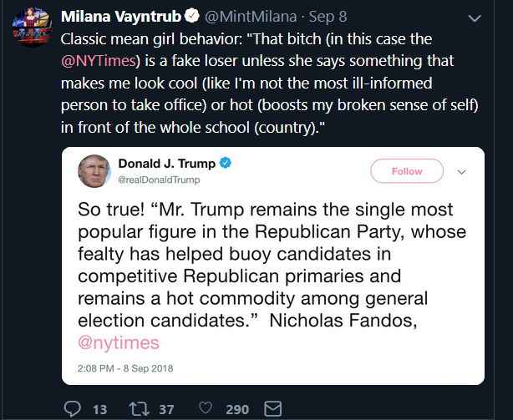Viewport: 513px width, 420px height.
Task: Retweet using the retweet arrows icon
Action: click(139, 408)
